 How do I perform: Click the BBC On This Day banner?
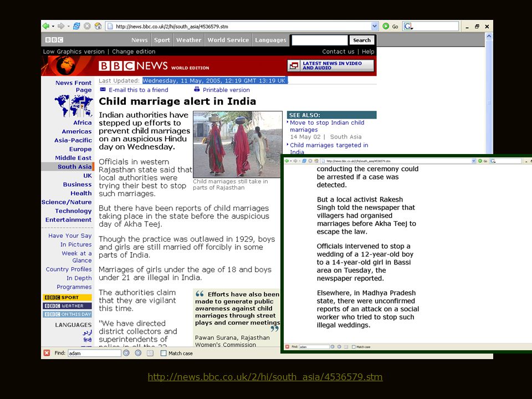[x=67, y=314]
